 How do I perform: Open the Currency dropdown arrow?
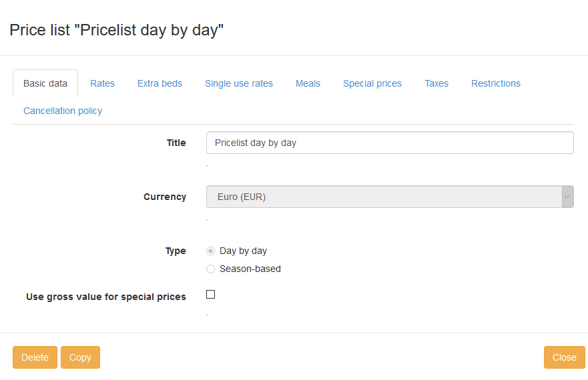tap(567, 197)
